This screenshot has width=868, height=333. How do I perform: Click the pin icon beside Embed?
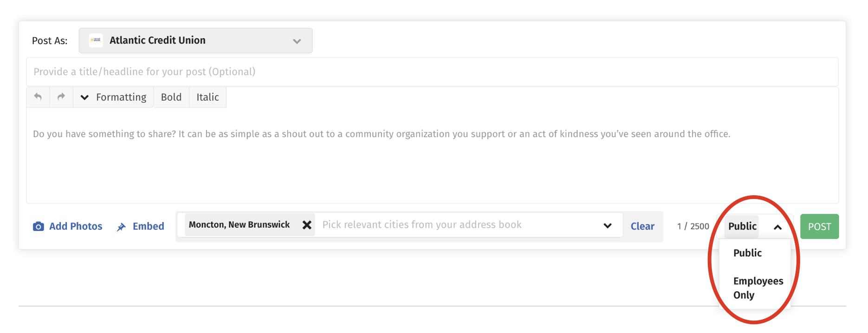(x=121, y=227)
